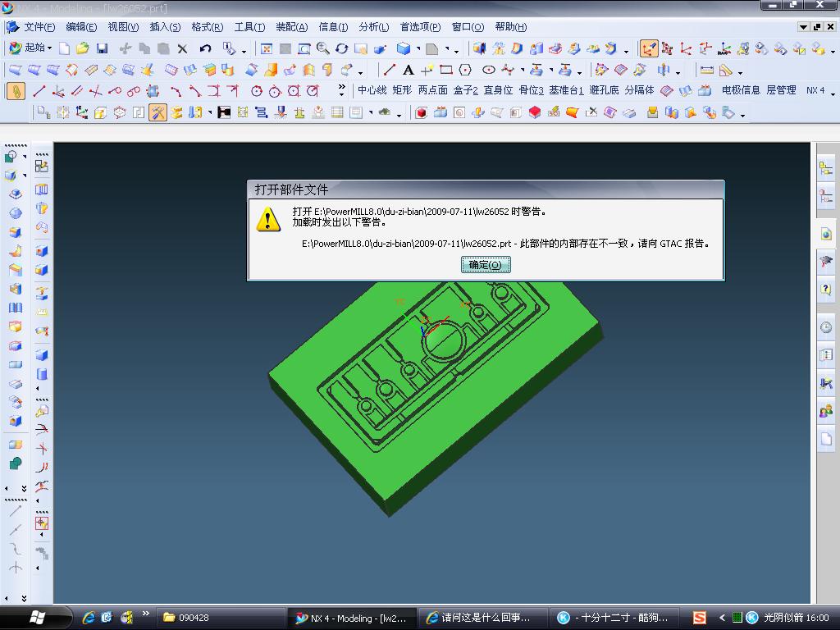840x630 pixels.
Task: Open the Roles resource tab icon
Action: click(825, 411)
